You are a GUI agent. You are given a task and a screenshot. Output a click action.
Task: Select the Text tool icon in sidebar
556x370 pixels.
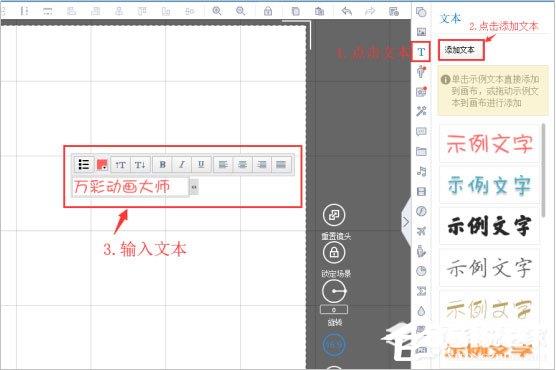(x=421, y=52)
